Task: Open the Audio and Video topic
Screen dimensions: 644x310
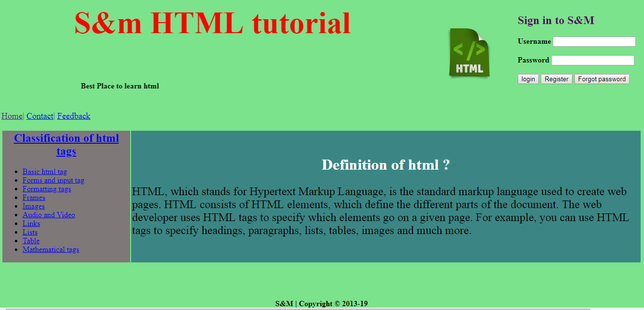Action: (49, 214)
